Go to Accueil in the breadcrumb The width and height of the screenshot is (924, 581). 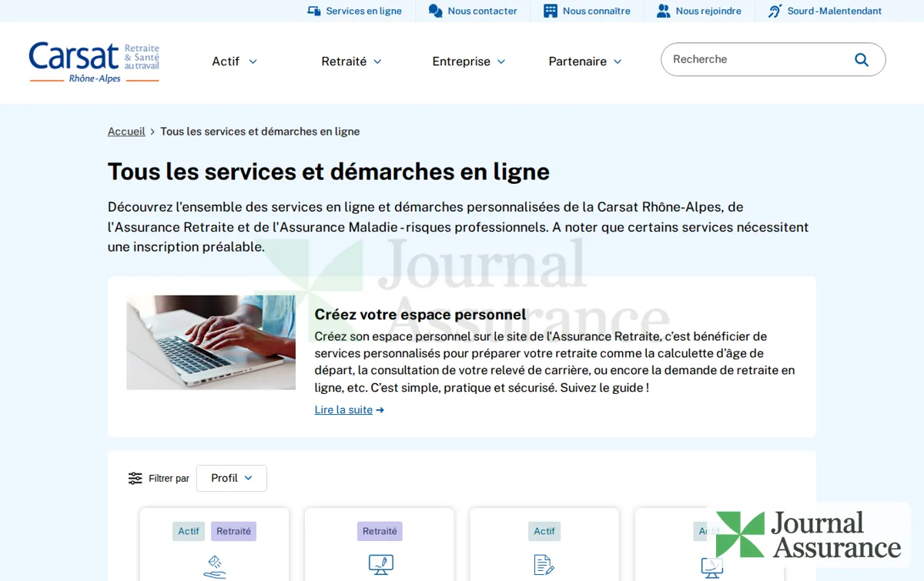point(126,132)
